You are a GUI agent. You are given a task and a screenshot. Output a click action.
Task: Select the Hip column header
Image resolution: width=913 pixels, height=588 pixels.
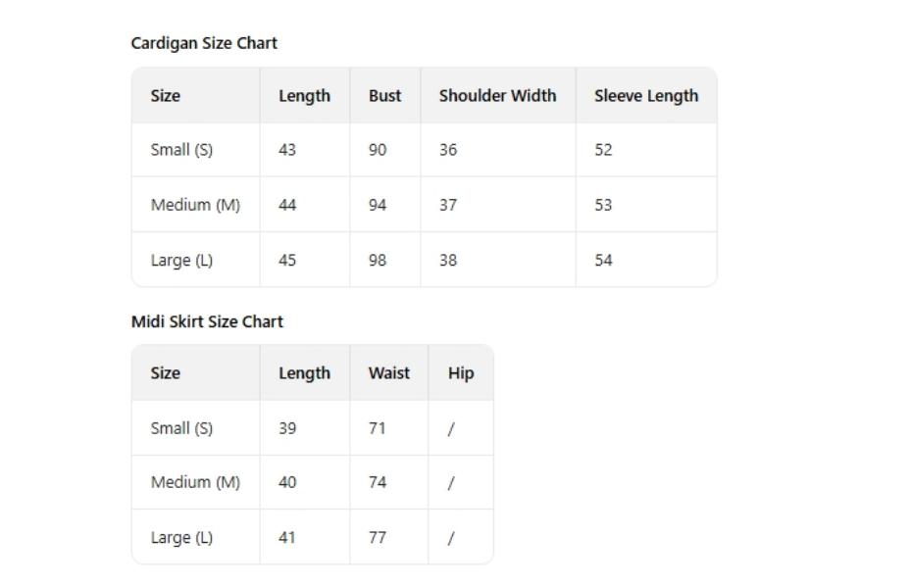click(x=460, y=373)
